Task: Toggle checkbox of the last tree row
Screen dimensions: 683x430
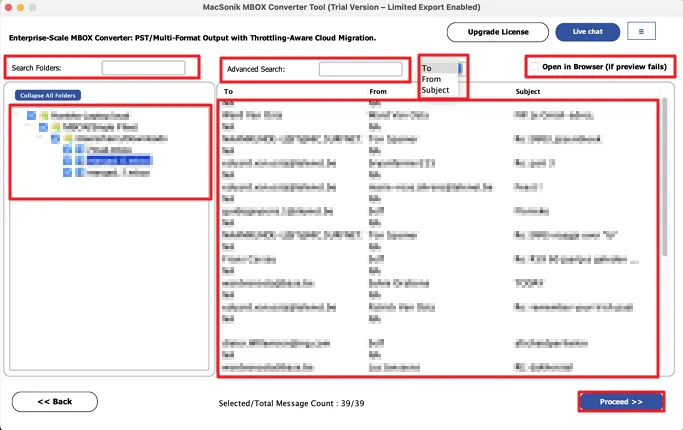Action: coord(68,172)
